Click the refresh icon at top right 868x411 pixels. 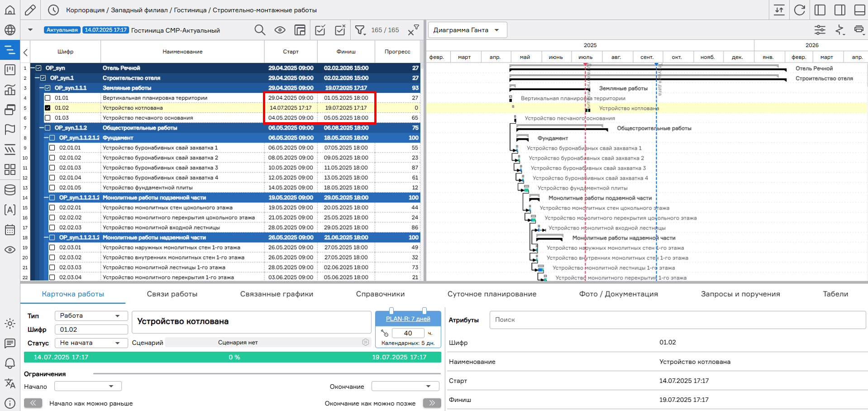click(x=799, y=10)
